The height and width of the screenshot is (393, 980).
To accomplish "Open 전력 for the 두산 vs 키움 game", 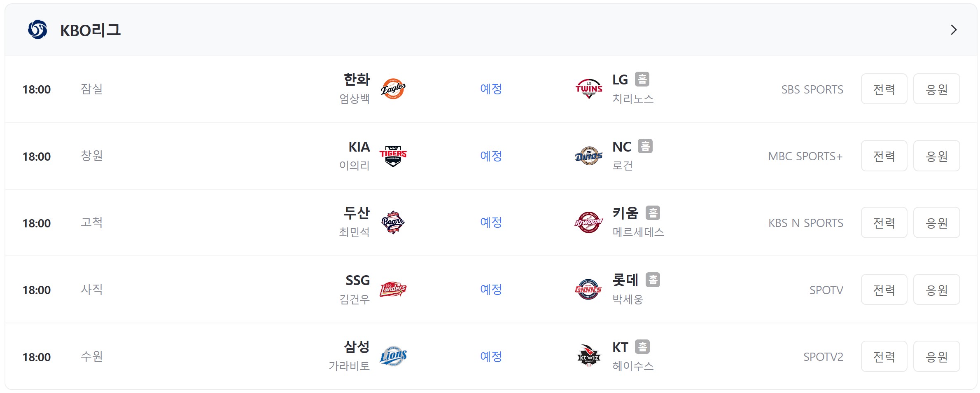I will [x=884, y=222].
